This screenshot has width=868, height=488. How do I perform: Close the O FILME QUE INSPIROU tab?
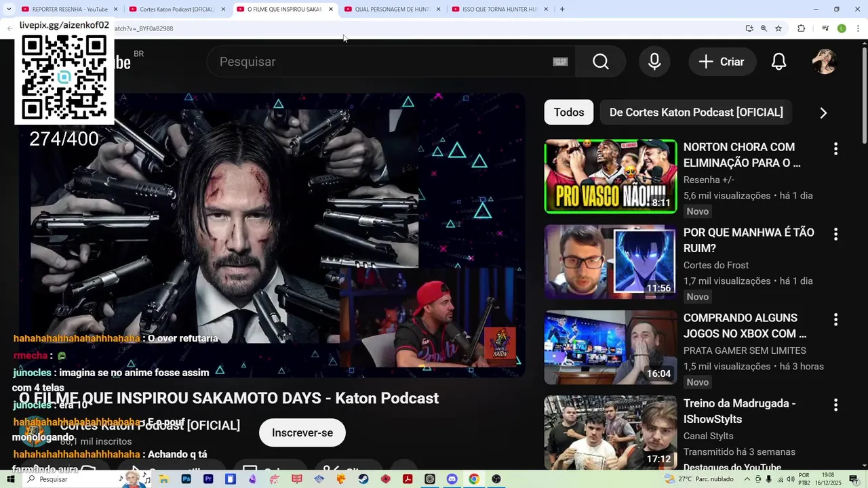coord(331,9)
